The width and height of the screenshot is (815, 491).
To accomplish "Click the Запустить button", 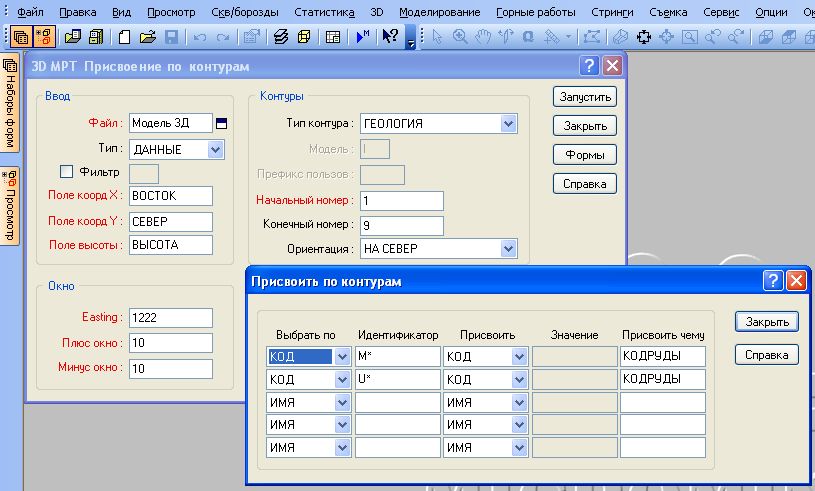I will click(x=585, y=97).
